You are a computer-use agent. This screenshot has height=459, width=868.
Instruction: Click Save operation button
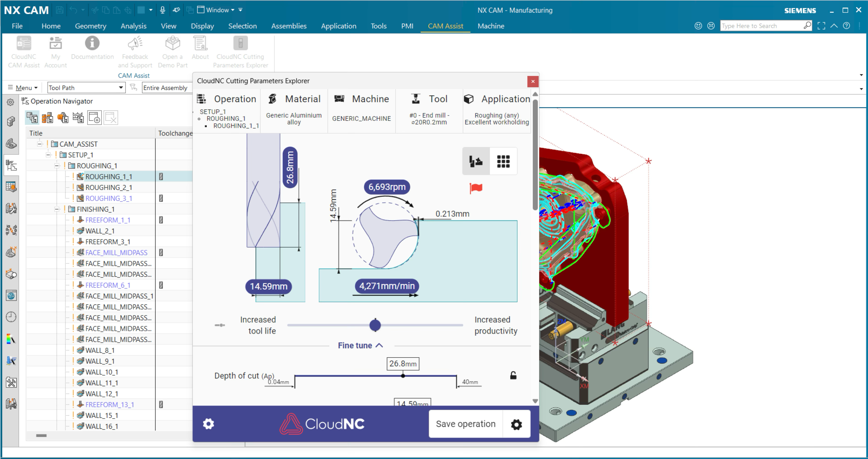(466, 424)
